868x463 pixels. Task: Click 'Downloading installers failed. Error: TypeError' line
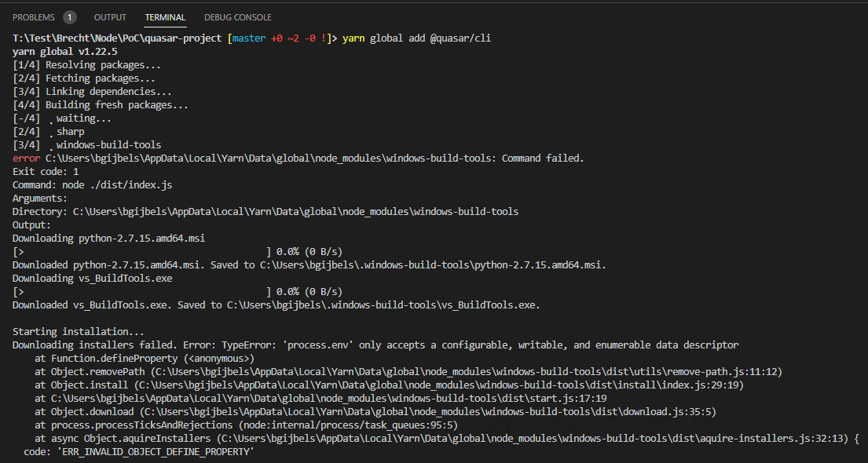tap(375, 345)
